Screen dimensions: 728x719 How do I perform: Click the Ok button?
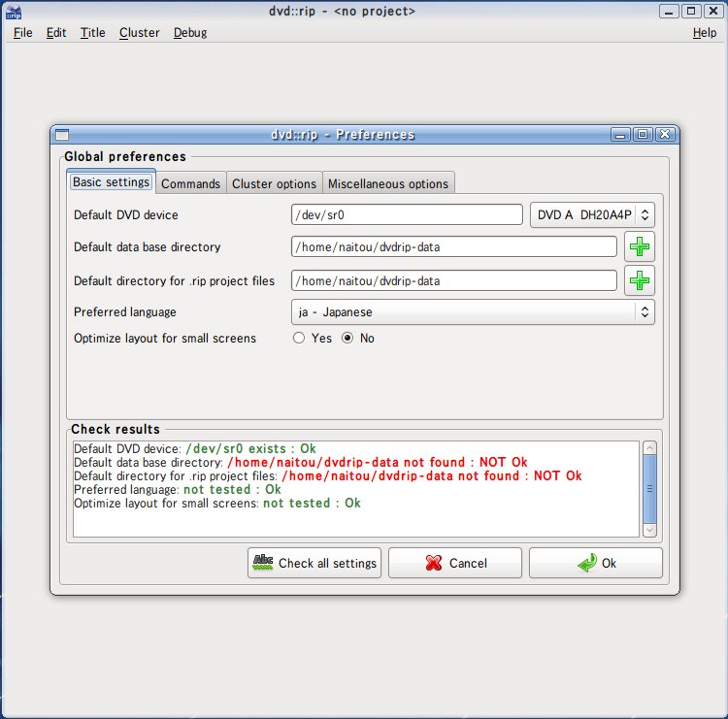tap(596, 563)
